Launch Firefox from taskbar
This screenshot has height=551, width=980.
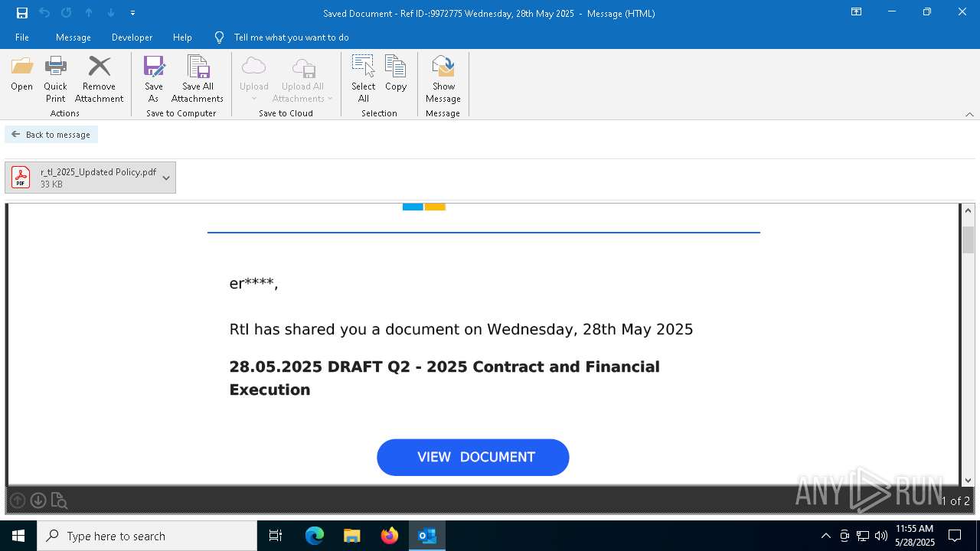(389, 536)
